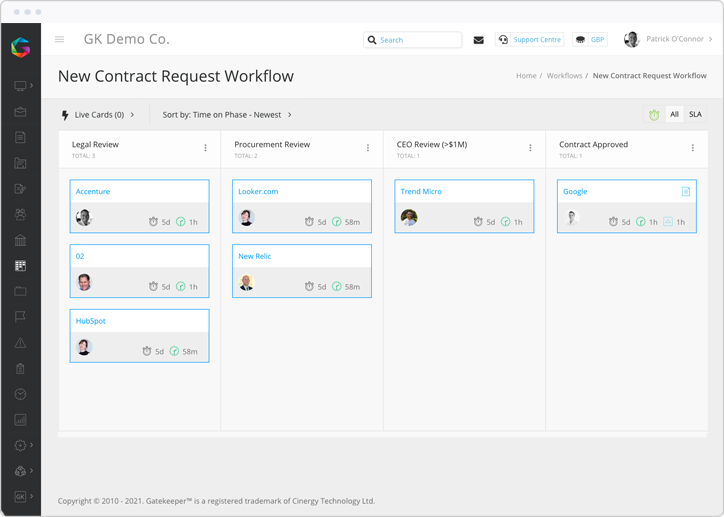Viewport: 724px width, 517px height.
Task: Click Patrick O'Connor's profile picture
Action: click(x=632, y=40)
